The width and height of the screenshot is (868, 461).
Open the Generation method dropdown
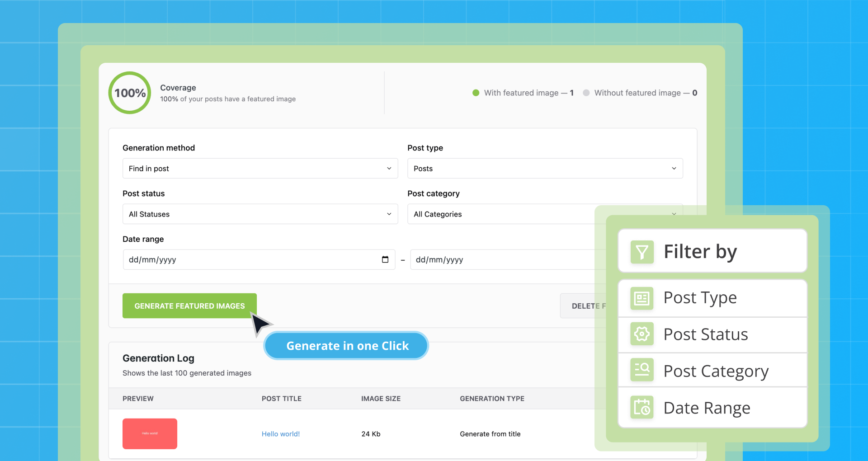coord(260,168)
